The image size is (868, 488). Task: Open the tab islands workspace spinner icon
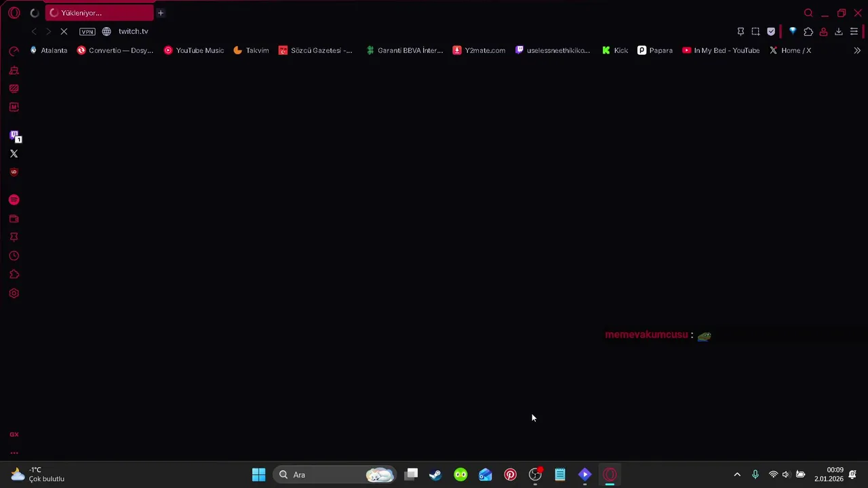(x=35, y=13)
